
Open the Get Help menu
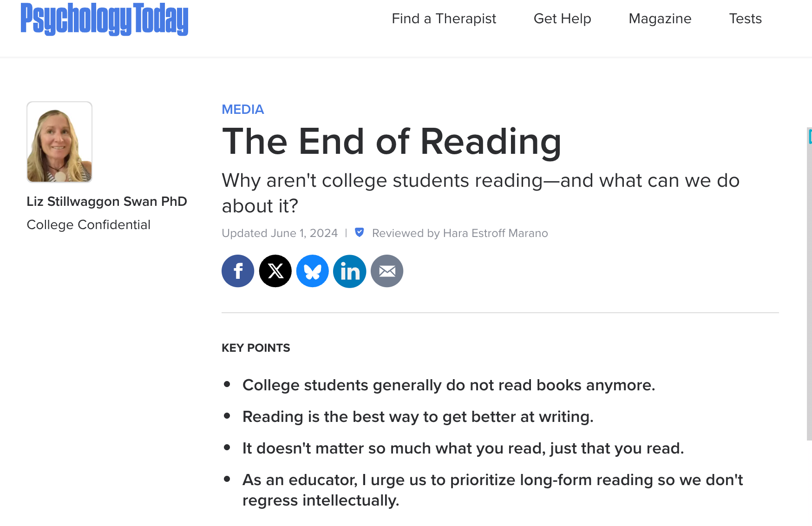tap(562, 19)
